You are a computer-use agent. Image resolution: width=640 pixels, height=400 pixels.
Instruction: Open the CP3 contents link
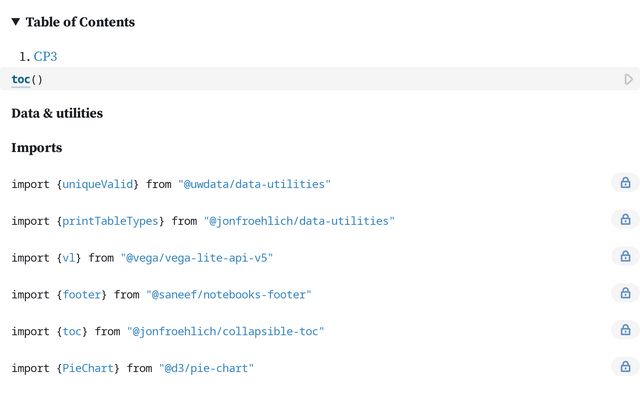point(45,57)
